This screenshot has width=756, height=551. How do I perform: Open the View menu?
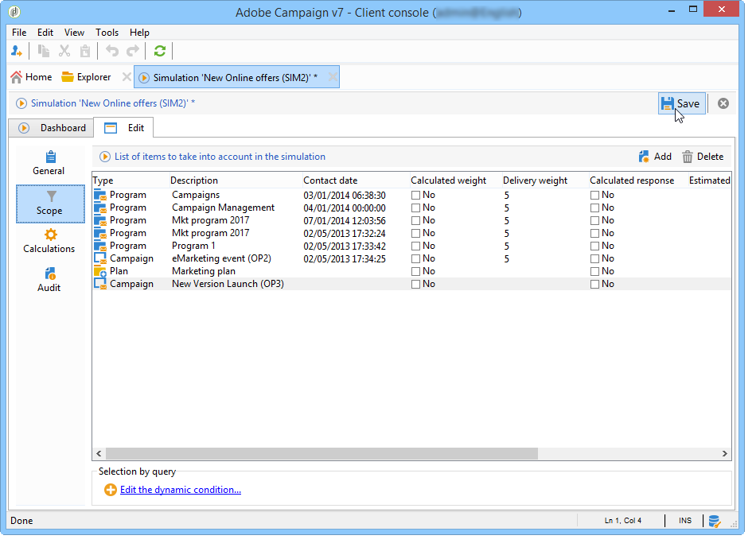(74, 33)
